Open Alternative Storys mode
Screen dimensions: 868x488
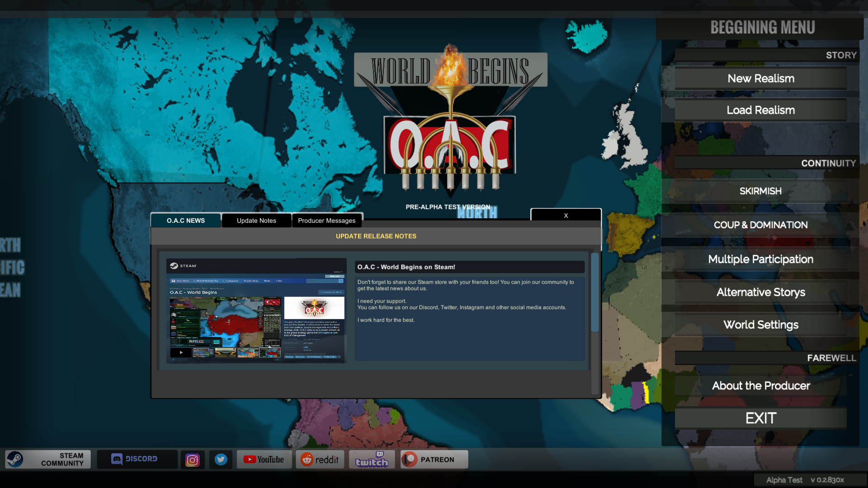[760, 292]
